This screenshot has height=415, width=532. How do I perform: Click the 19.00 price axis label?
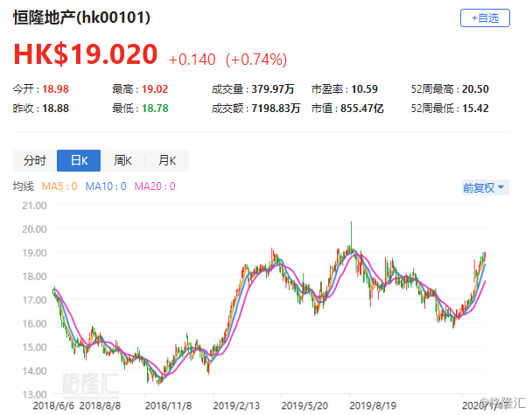34,253
